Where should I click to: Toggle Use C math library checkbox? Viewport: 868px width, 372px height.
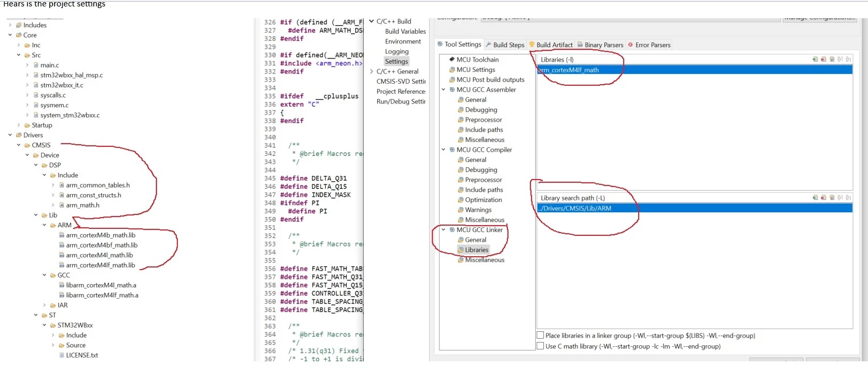[541, 346]
